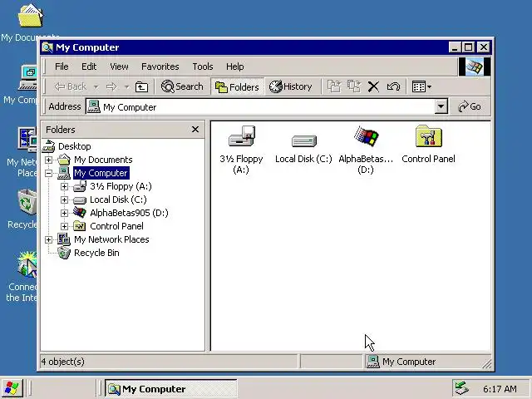
Task: Expand 3½ Floppy (A:) tree node
Action: (64, 186)
